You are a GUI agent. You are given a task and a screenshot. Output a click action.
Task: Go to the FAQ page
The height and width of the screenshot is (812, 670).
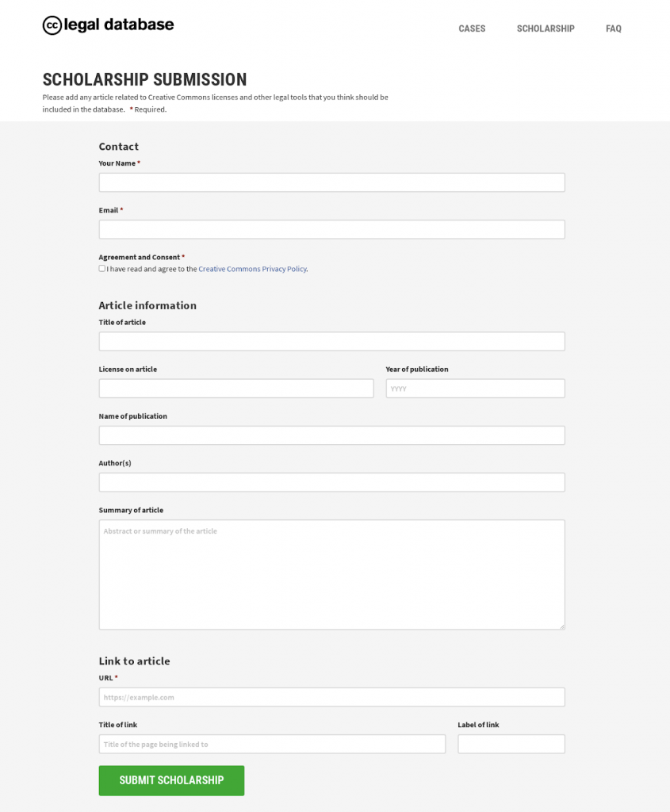pyautogui.click(x=613, y=29)
